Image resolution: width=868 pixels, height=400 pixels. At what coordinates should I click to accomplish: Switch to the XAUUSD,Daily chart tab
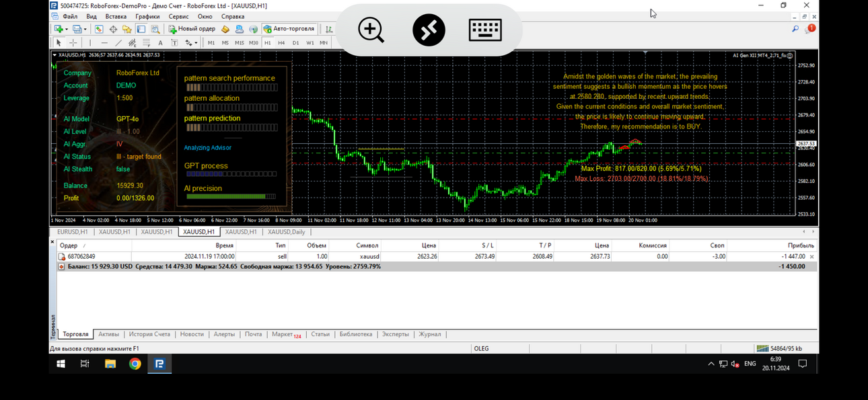point(286,232)
